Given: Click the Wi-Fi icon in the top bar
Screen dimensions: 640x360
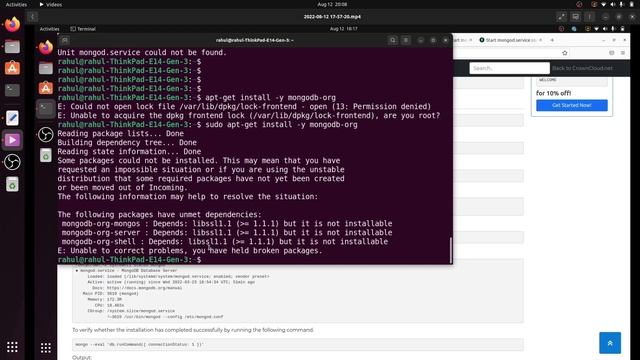Looking at the screenshot, I should (x=604, y=4).
